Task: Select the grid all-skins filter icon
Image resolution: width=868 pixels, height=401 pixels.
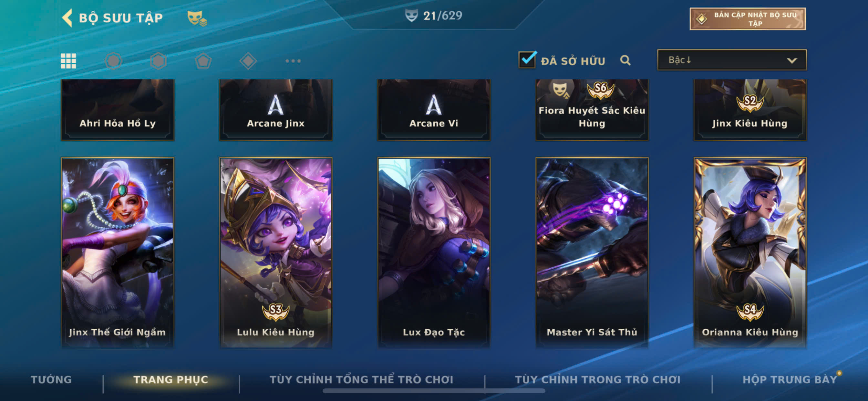Action: (x=68, y=61)
